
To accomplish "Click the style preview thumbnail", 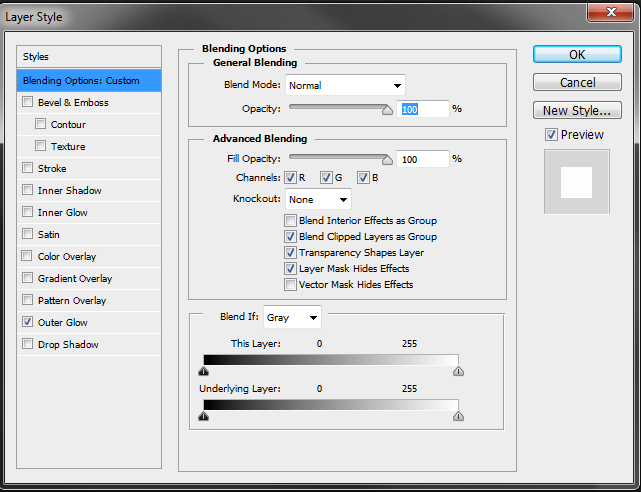I will [576, 182].
